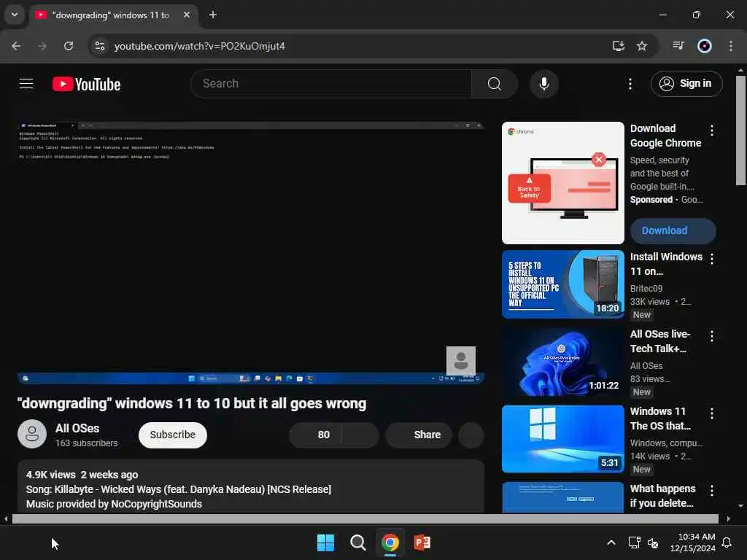Switch to Chrome on the taskbar
This screenshot has height=560, width=747.
tap(390, 542)
